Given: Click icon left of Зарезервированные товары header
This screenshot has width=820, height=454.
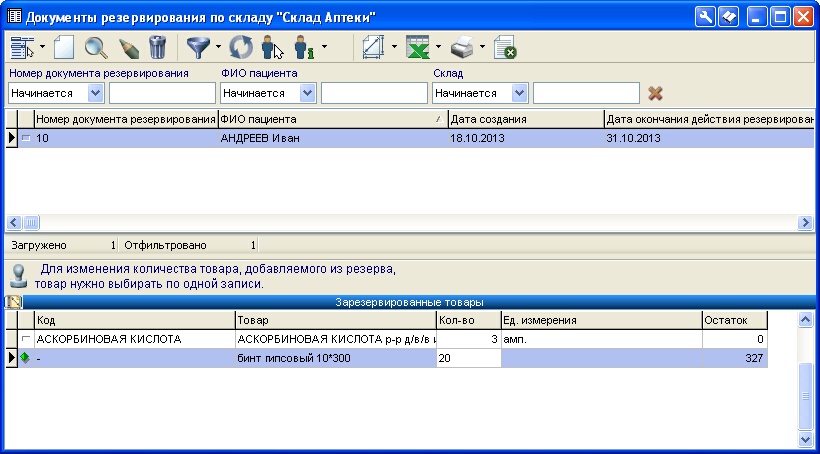Looking at the screenshot, I should pyautogui.click(x=14, y=302).
